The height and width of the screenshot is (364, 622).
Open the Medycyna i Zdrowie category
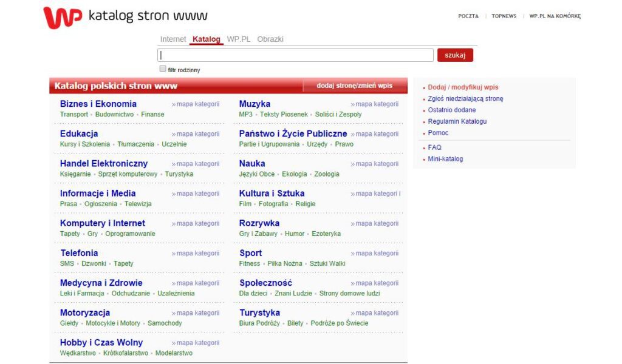101,283
